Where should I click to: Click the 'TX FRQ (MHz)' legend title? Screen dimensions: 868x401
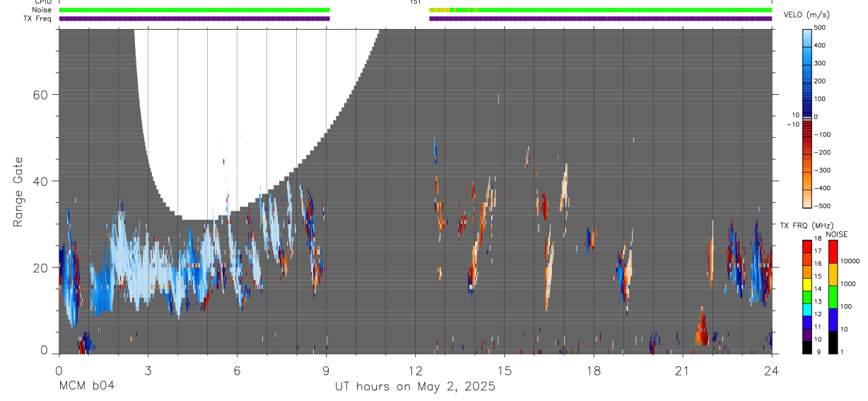point(805,226)
